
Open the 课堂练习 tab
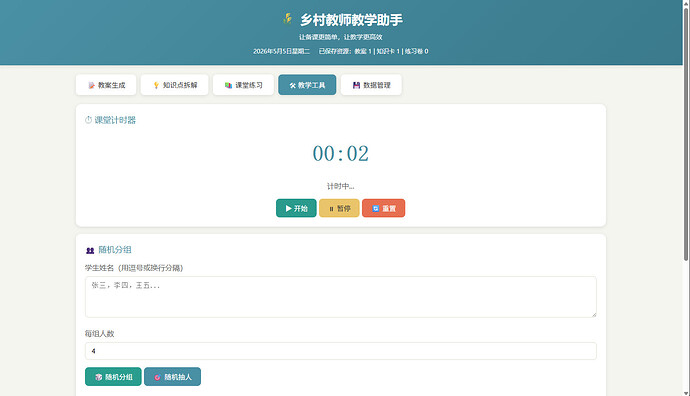[243, 85]
